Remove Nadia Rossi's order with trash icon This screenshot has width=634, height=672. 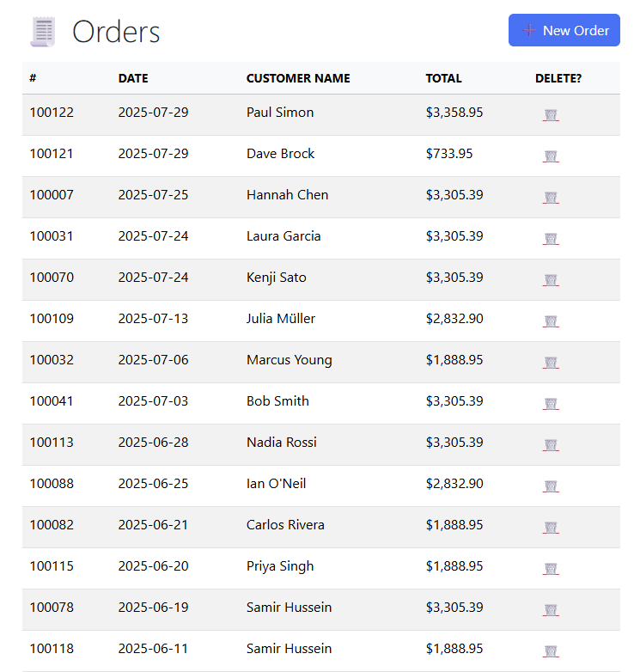click(x=551, y=445)
